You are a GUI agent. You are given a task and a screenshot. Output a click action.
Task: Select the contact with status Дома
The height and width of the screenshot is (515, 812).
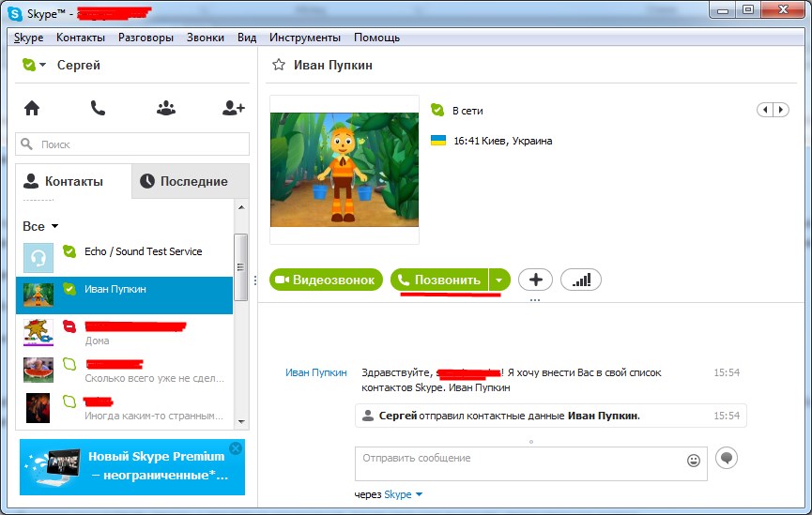coord(124,333)
